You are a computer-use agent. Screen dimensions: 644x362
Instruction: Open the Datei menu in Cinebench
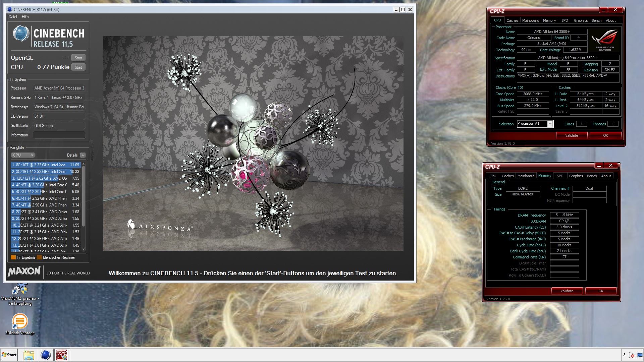(x=13, y=17)
